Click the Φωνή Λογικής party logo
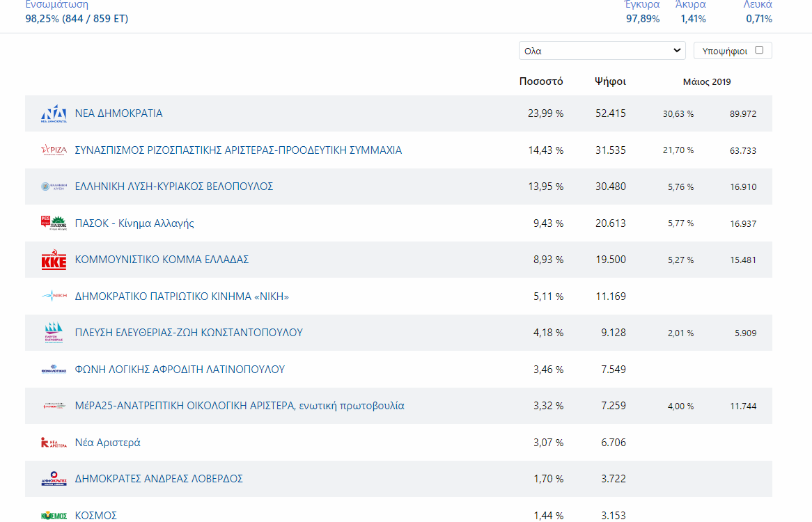 [x=54, y=370]
